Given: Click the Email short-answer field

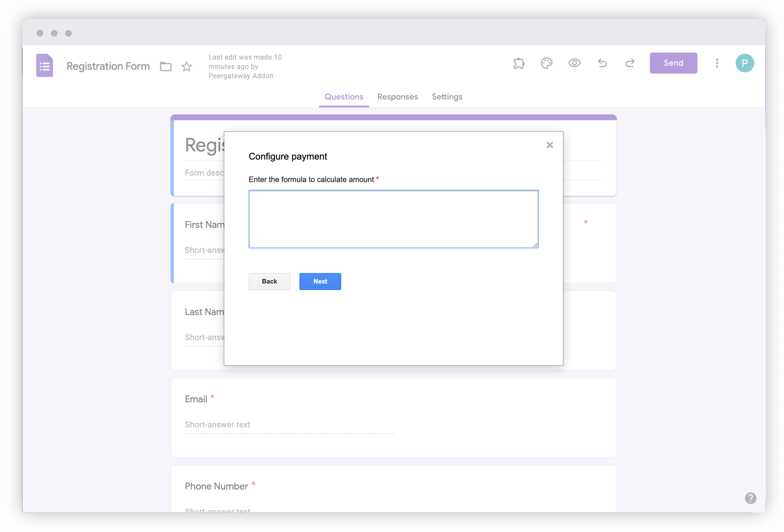Looking at the screenshot, I should (289, 425).
